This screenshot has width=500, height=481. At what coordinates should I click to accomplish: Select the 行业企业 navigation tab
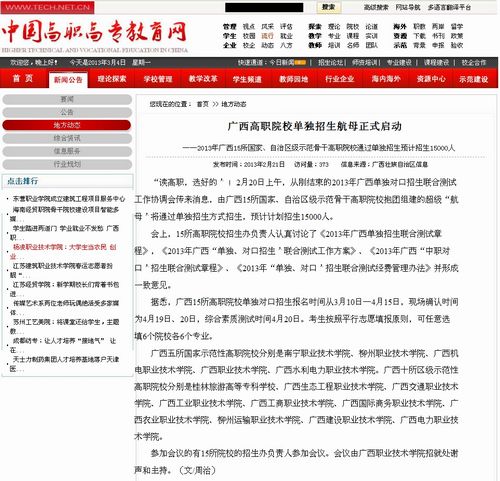339,79
